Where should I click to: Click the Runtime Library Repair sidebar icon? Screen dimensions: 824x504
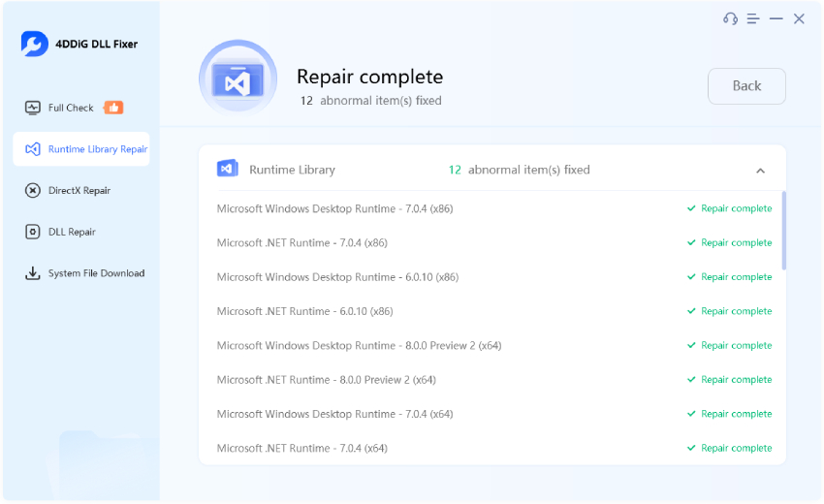33,149
